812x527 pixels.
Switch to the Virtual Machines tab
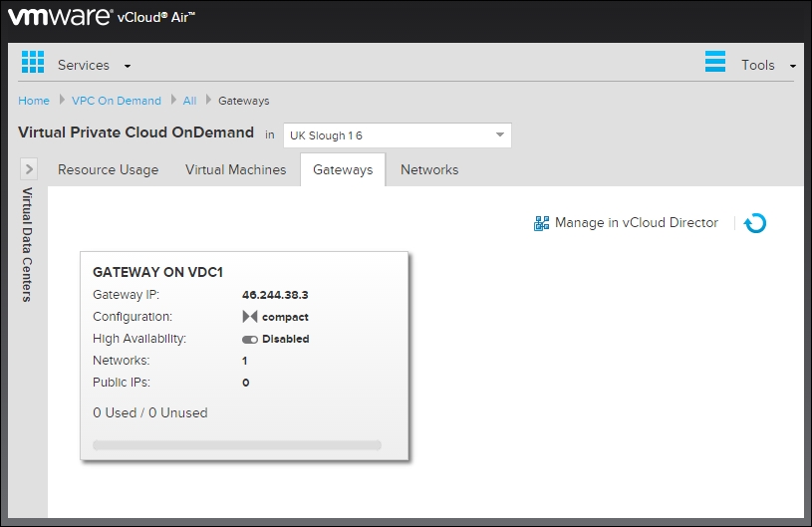tap(235, 170)
